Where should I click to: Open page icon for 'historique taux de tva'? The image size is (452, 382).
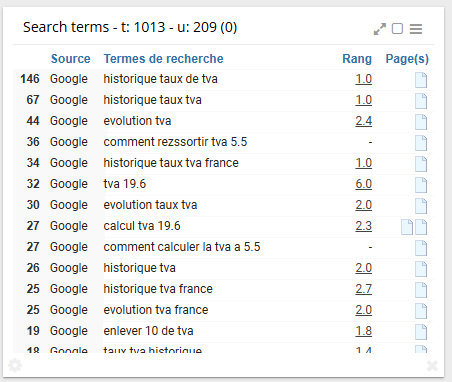(421, 80)
